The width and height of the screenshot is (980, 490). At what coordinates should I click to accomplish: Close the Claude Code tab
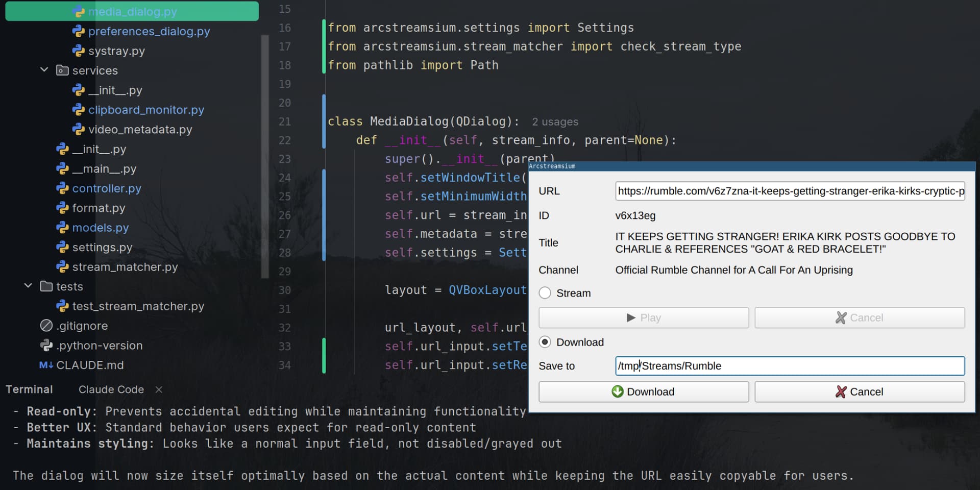tap(159, 389)
